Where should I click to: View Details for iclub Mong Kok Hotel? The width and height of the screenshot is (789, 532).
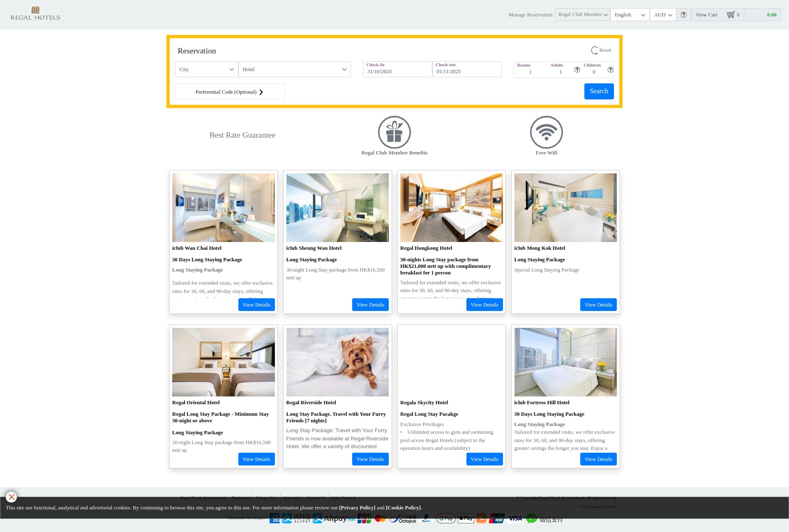click(x=598, y=305)
